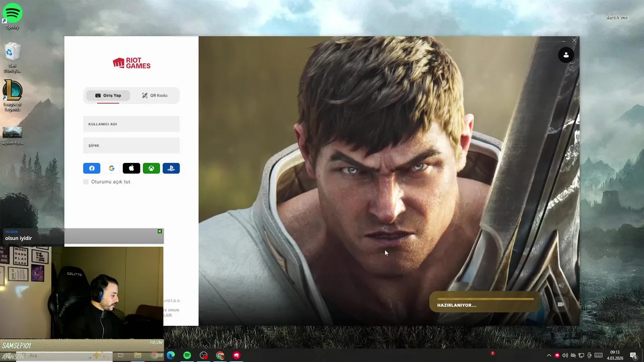
Task: Open the notification center
Action: pos(633,355)
